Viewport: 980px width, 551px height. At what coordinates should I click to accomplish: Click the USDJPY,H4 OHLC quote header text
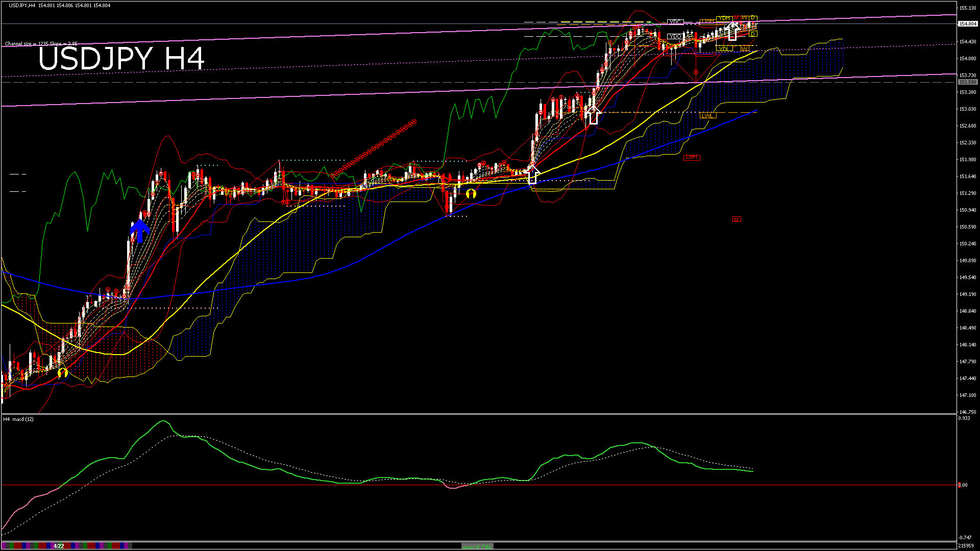coord(59,6)
